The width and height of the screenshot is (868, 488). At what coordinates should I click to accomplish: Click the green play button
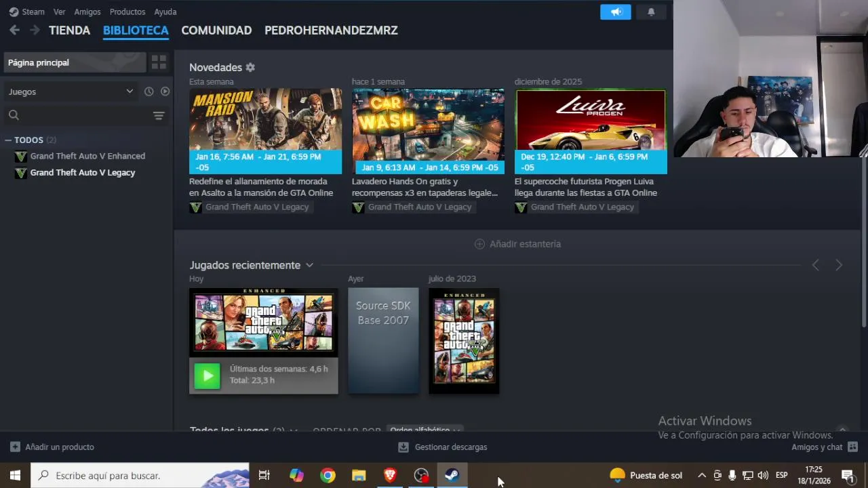pyautogui.click(x=207, y=375)
